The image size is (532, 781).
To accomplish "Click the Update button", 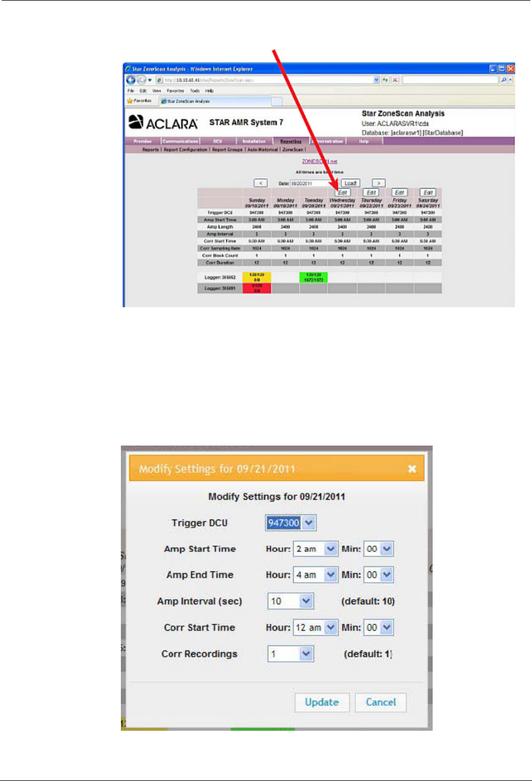I will (322, 703).
